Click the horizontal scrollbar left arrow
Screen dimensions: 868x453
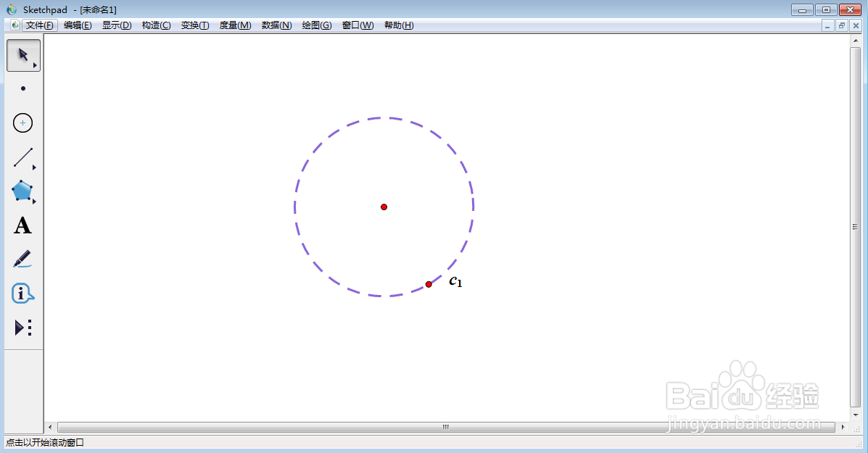coord(50,427)
